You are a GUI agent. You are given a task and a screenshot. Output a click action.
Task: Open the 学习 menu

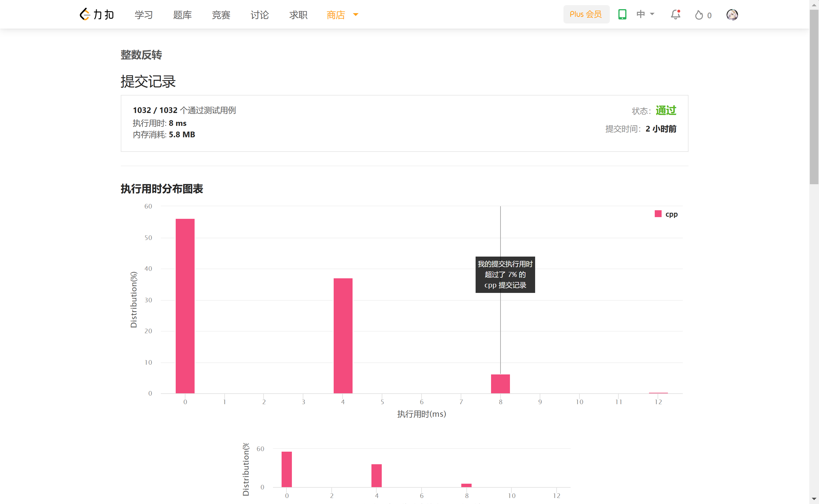coord(144,15)
